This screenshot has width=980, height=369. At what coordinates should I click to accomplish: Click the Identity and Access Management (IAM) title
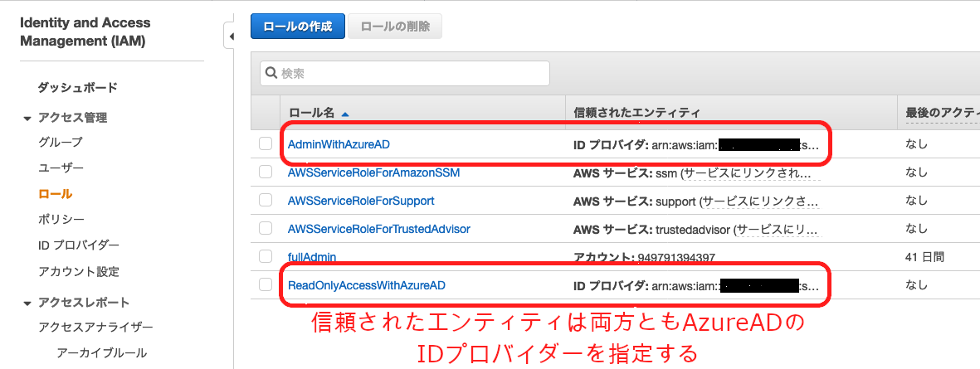[x=85, y=32]
